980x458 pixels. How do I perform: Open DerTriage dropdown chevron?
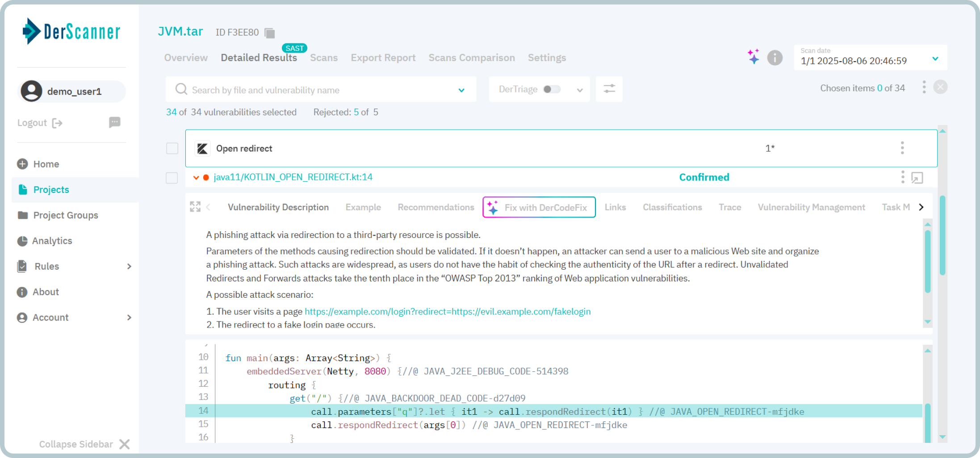tap(580, 90)
